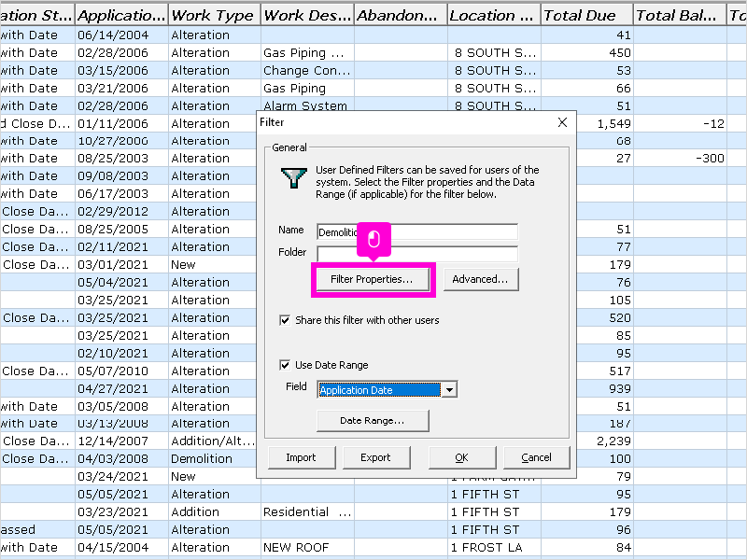Select the NEW ROOF description cell
The width and height of the screenshot is (747, 560).
307,548
